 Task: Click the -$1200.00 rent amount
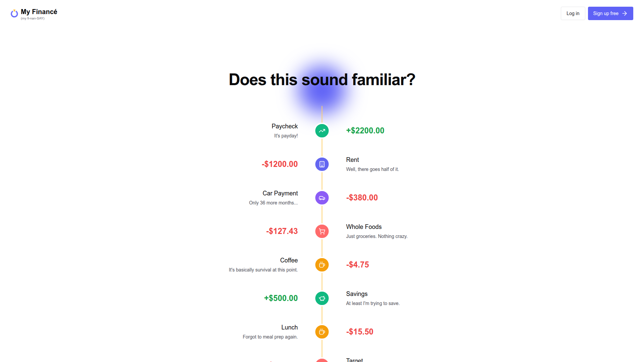279,164
